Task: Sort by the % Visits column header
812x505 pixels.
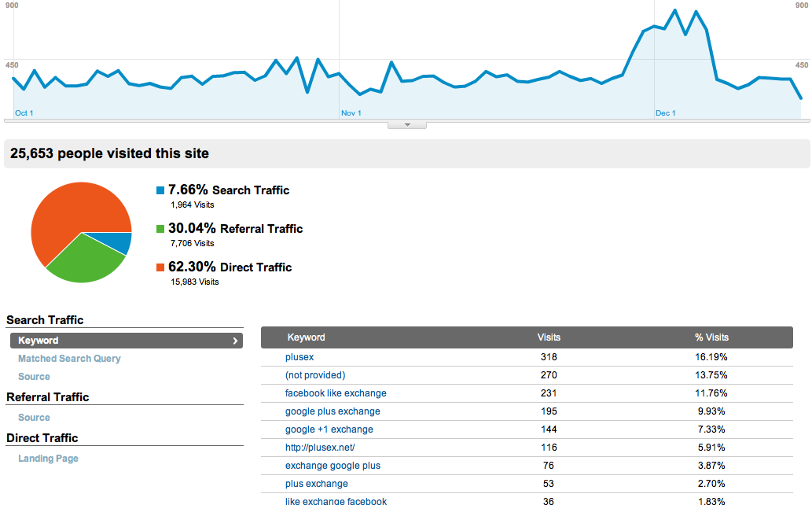Action: (711, 337)
